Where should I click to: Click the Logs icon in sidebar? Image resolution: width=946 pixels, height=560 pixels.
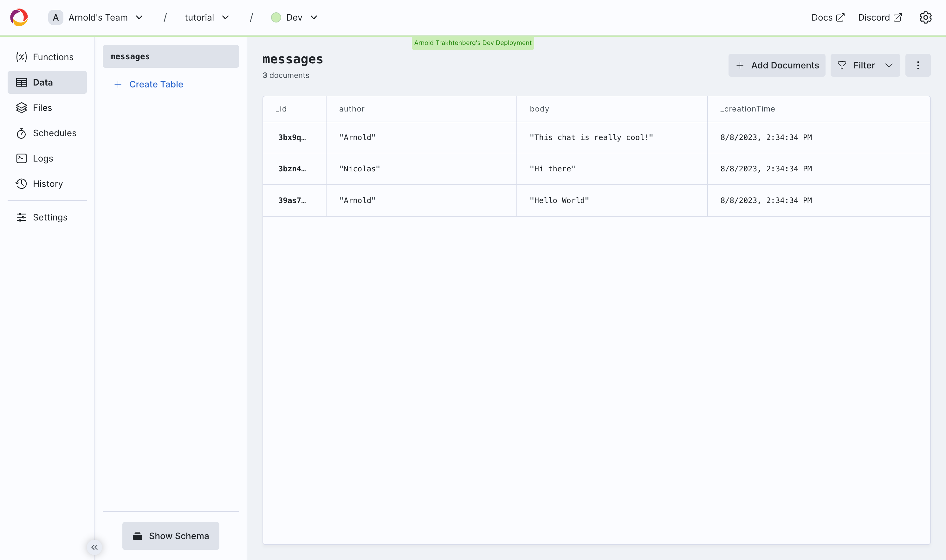coord(22,158)
